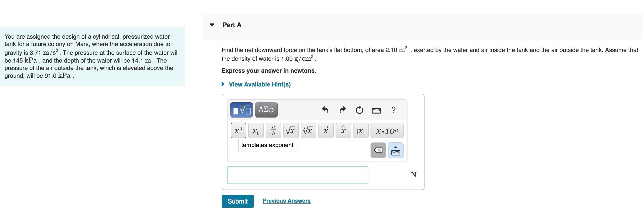The image size is (644, 213).
Task: Select the exponent template x^a
Action: (238, 130)
